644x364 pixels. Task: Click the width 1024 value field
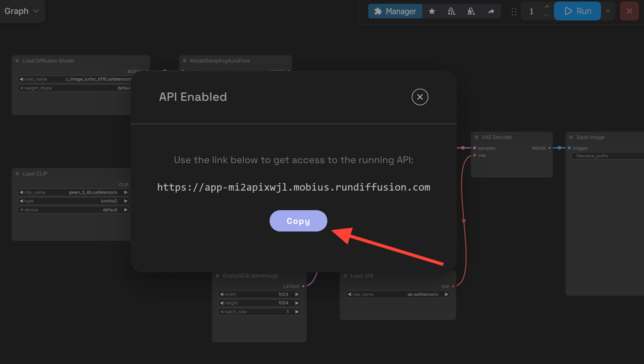tap(259, 294)
